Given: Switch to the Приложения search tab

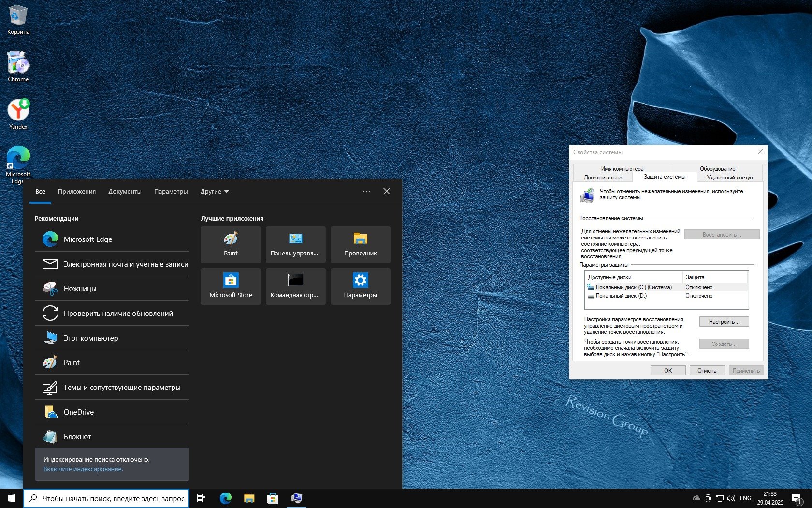Looking at the screenshot, I should click(x=77, y=192).
